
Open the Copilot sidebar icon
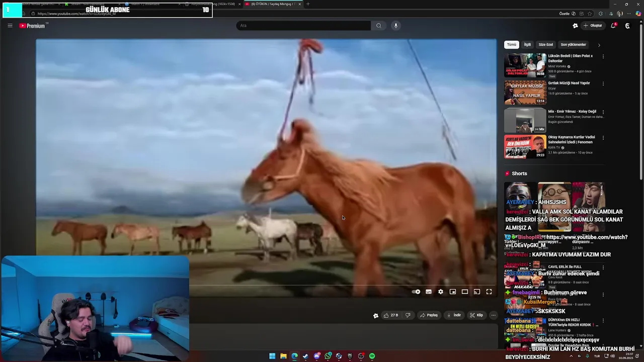tap(638, 14)
